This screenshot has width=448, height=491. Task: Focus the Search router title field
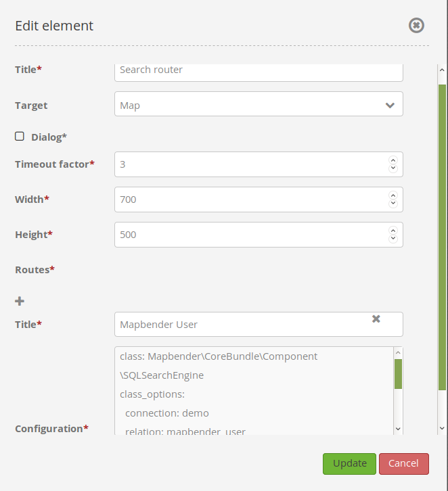click(x=259, y=70)
